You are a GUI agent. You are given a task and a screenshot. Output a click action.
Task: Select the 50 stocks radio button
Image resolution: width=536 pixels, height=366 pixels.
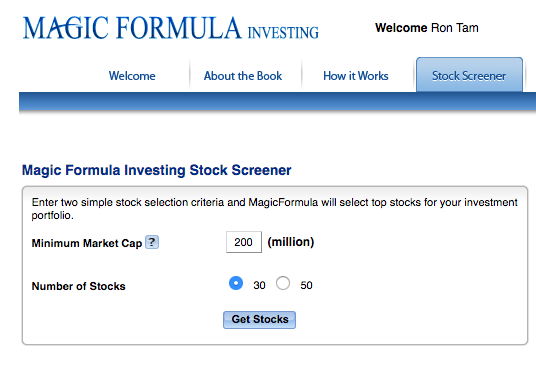coord(283,283)
